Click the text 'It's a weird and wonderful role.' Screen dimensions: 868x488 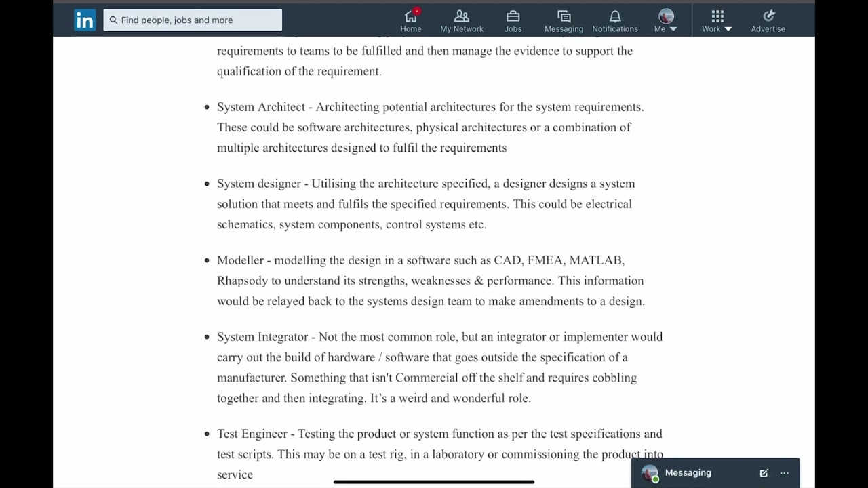pos(450,398)
